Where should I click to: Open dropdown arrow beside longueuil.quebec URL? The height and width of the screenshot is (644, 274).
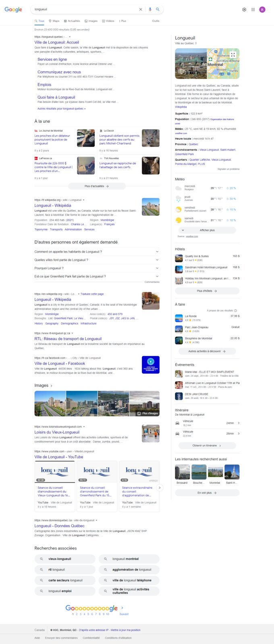70,37
